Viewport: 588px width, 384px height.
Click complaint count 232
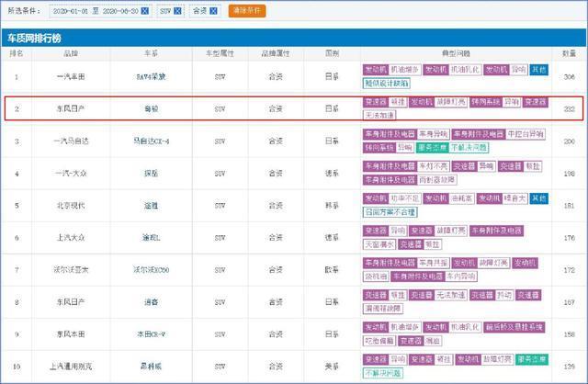(569, 108)
